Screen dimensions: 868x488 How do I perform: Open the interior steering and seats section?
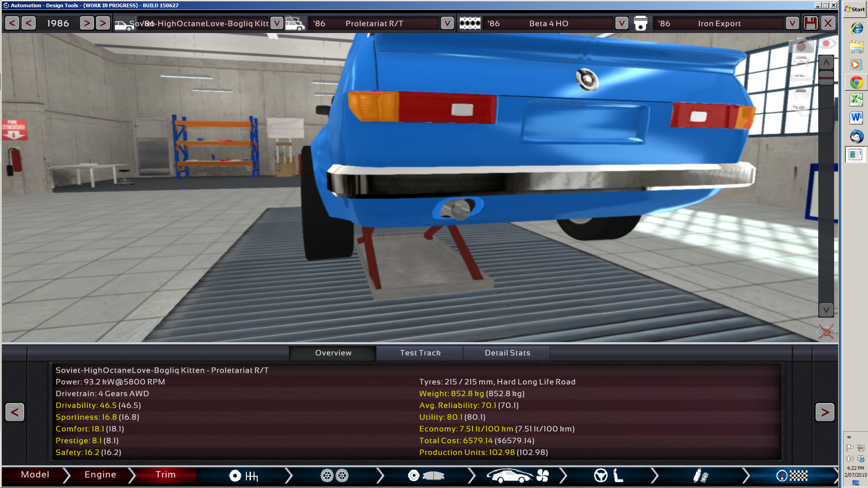(609, 475)
